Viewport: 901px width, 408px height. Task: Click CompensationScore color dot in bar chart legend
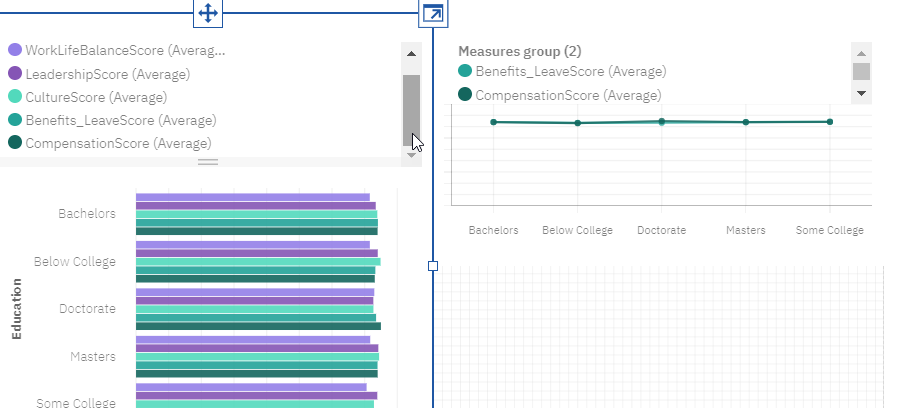(15, 142)
